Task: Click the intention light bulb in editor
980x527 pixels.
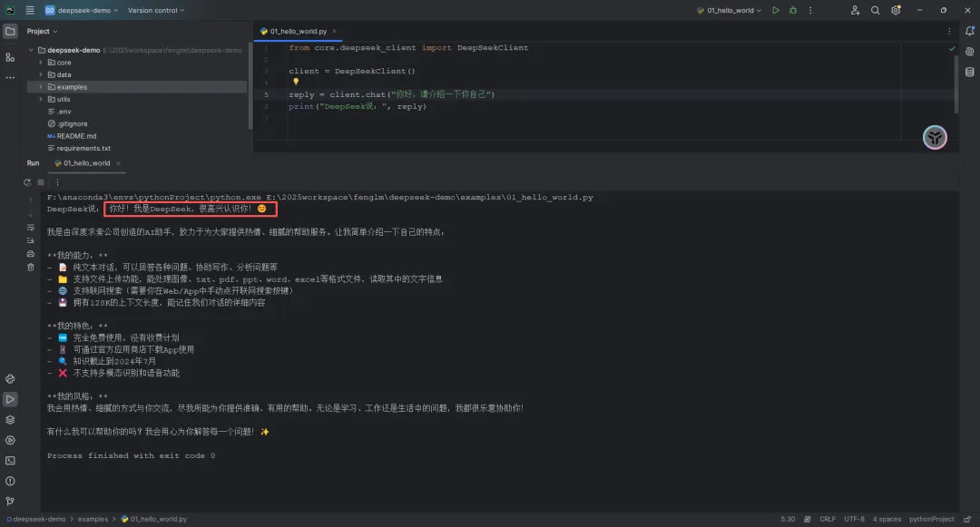Action: click(296, 82)
